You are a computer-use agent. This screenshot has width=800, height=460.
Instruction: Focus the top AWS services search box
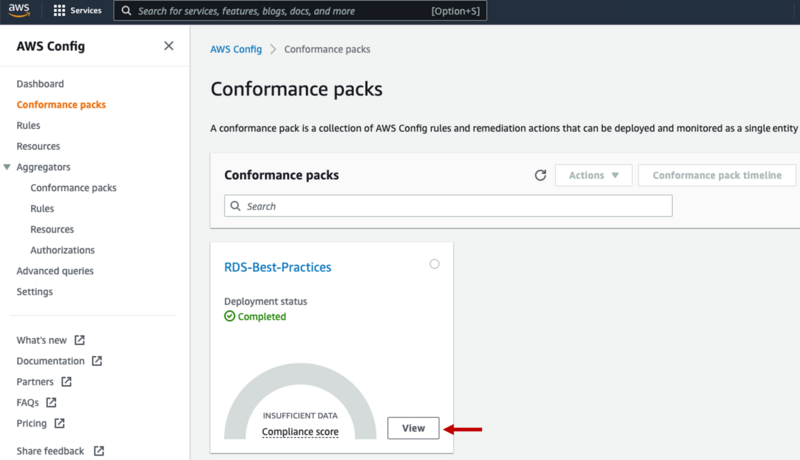[300, 11]
